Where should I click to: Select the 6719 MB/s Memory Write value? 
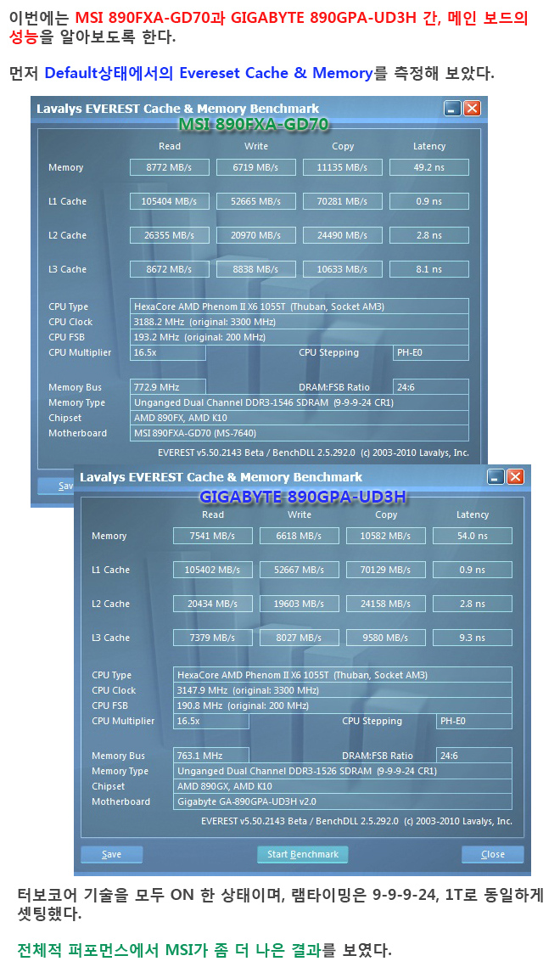pyautogui.click(x=255, y=167)
